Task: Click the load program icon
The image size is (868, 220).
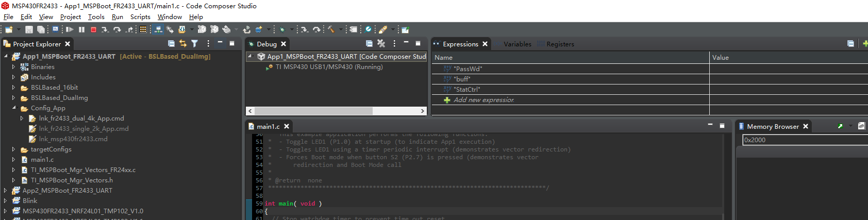Action: click(182, 29)
